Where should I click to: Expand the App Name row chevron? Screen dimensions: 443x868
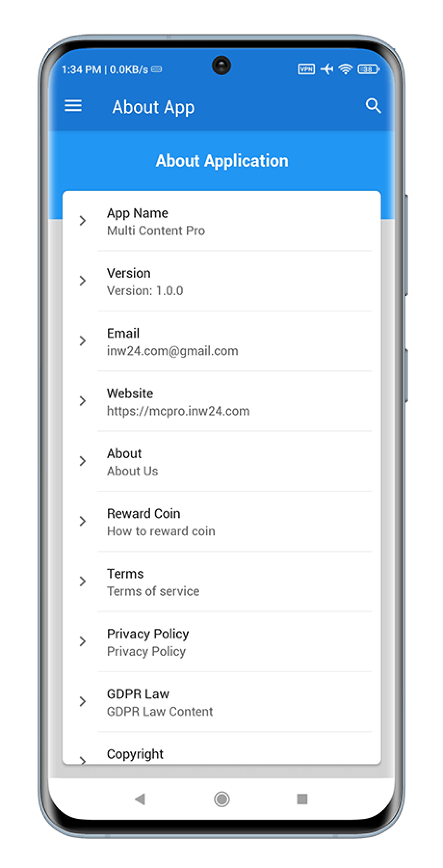[x=83, y=221]
